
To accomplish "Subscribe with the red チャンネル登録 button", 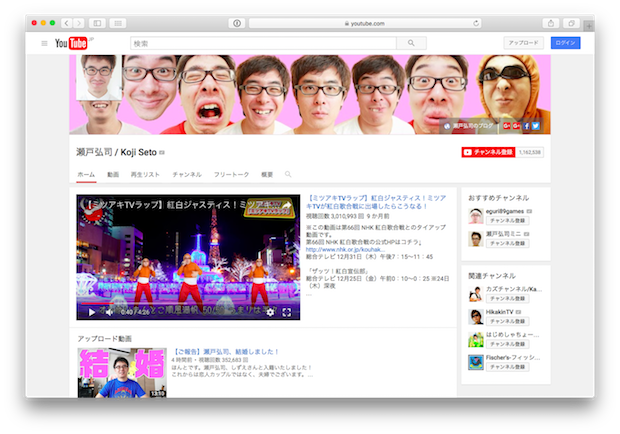I will pyautogui.click(x=488, y=152).
